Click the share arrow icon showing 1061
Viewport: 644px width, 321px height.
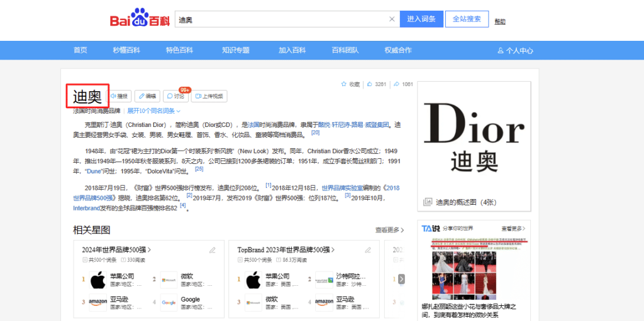(397, 84)
